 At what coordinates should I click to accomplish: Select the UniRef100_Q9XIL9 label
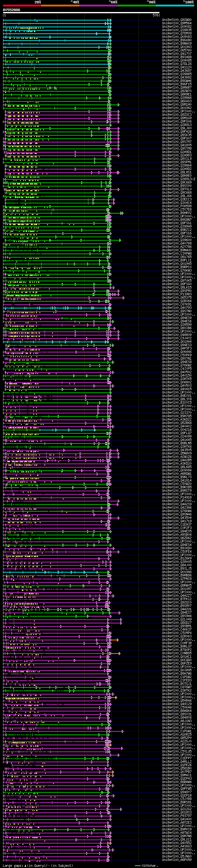pos(177,159)
